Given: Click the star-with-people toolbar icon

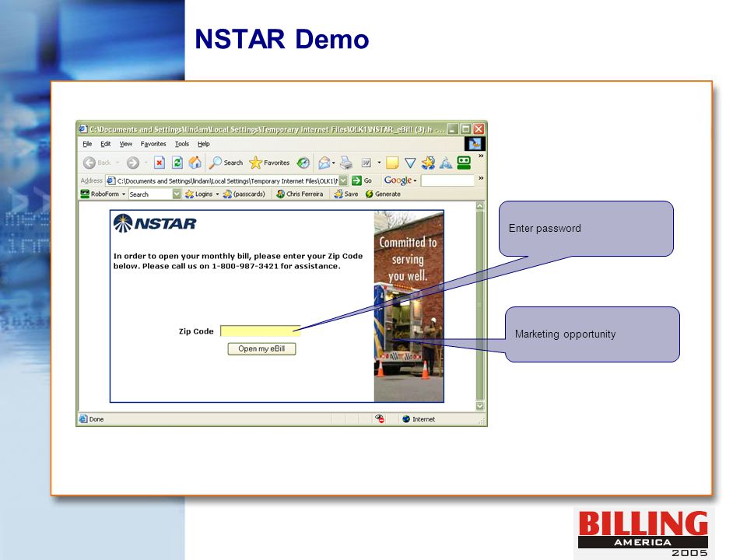Looking at the screenshot, I should coord(428,163).
